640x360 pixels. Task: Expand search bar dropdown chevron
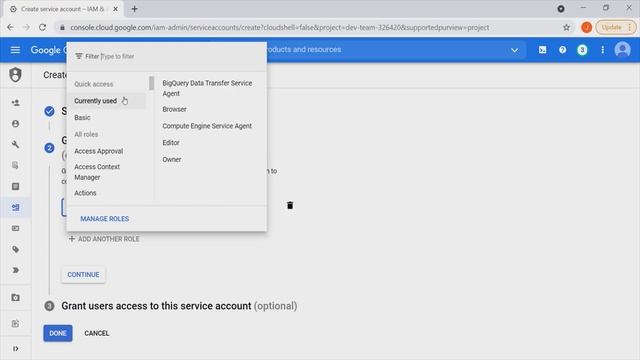514,50
